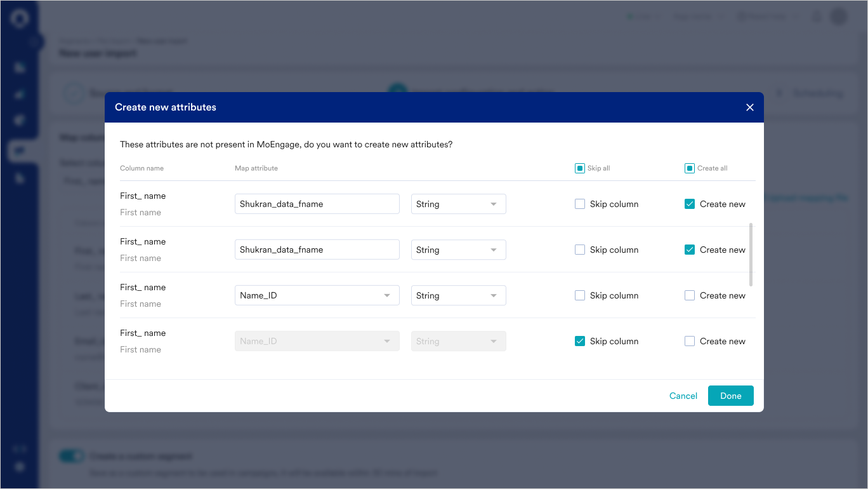The height and width of the screenshot is (489, 868).
Task: Uncheck Skip column in the fourth row
Action: pyautogui.click(x=580, y=341)
